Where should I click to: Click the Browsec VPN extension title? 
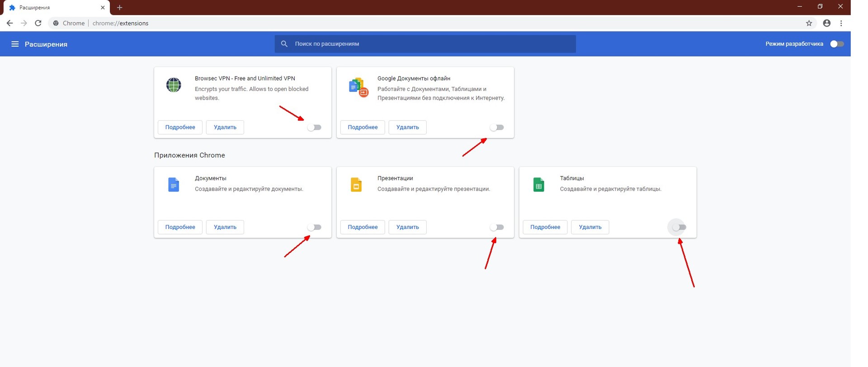[245, 78]
